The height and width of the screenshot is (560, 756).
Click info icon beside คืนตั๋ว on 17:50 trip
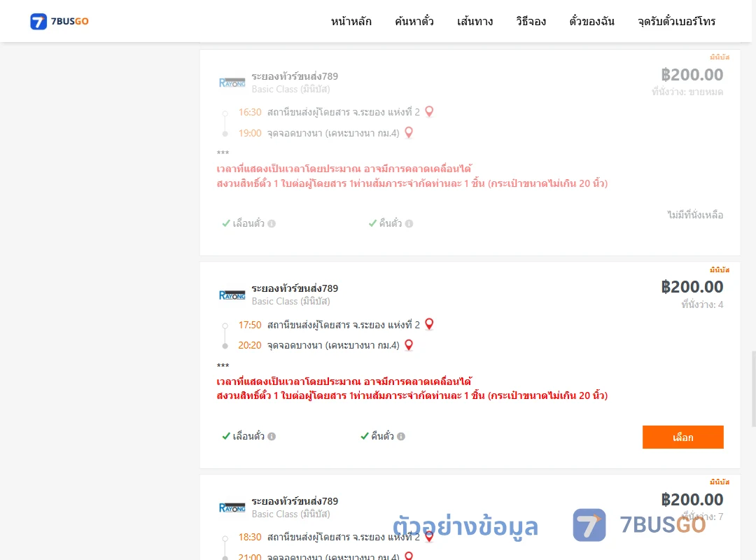[x=401, y=436]
